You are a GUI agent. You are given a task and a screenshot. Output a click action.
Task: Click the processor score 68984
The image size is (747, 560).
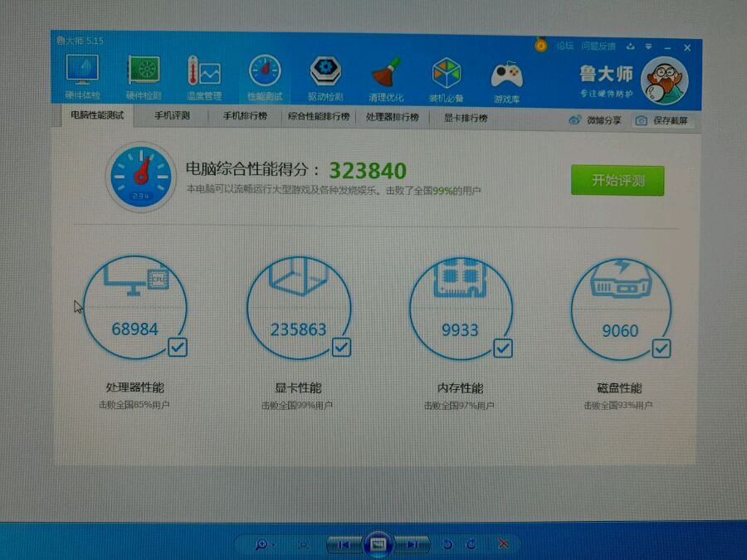[x=134, y=329]
